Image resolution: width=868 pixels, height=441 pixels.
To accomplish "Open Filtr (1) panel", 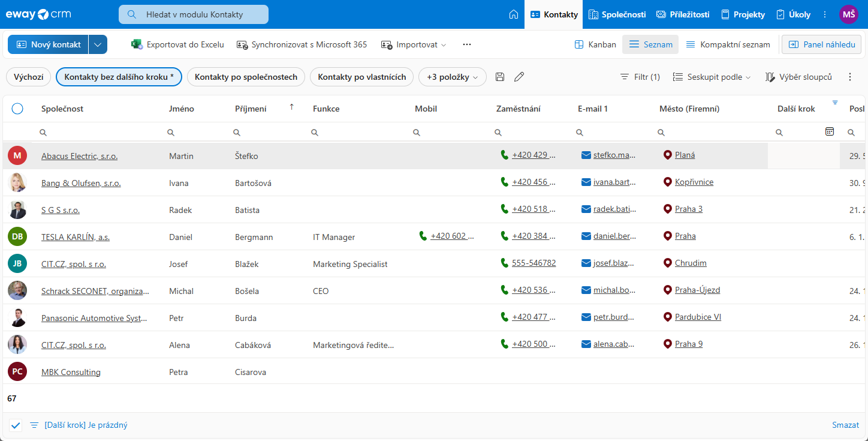I will [x=640, y=77].
